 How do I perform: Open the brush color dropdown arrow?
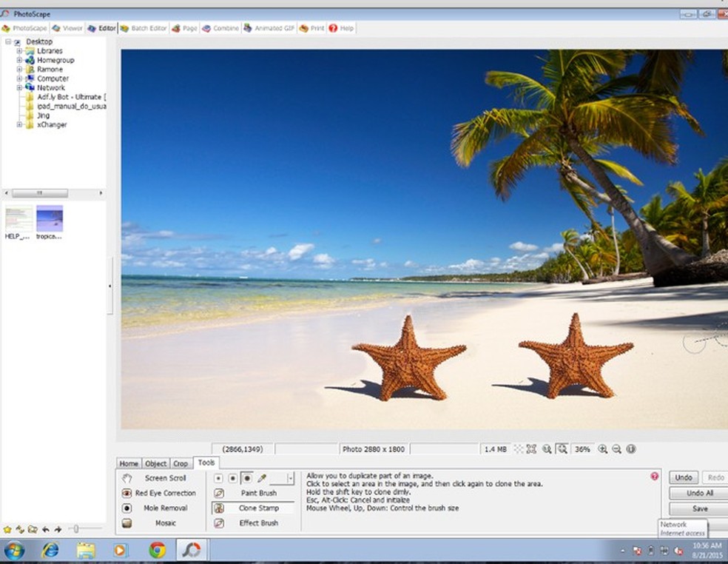290,478
